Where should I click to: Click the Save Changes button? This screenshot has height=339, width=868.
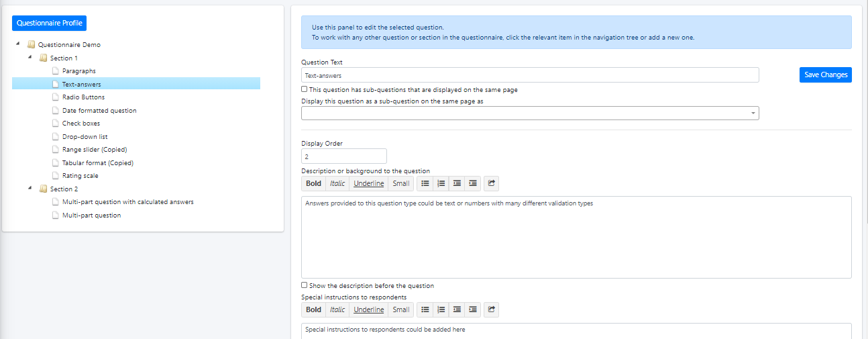coord(826,75)
